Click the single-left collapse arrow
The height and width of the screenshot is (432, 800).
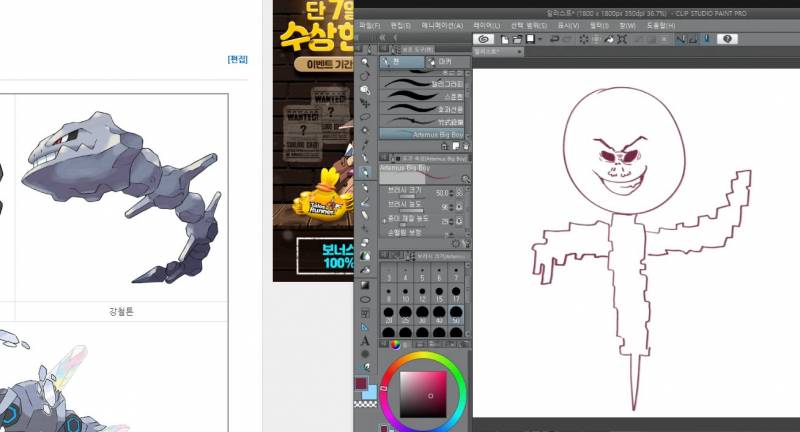click(395, 38)
